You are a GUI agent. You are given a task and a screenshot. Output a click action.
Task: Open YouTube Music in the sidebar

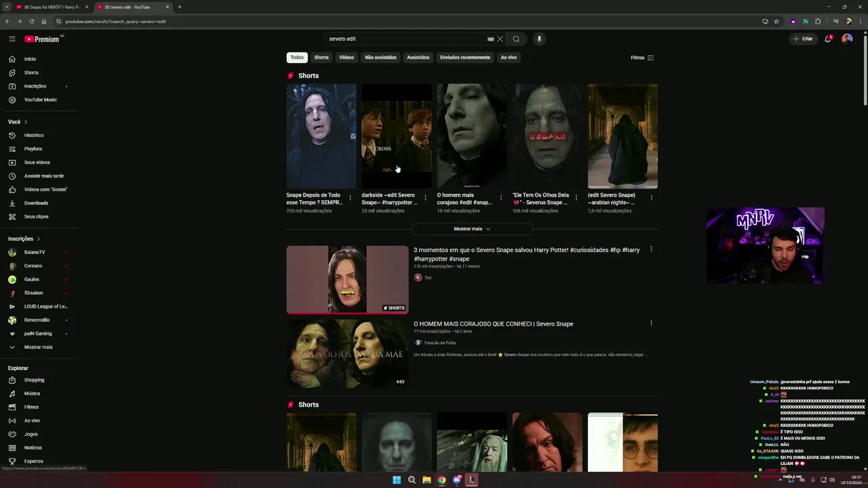(39, 100)
